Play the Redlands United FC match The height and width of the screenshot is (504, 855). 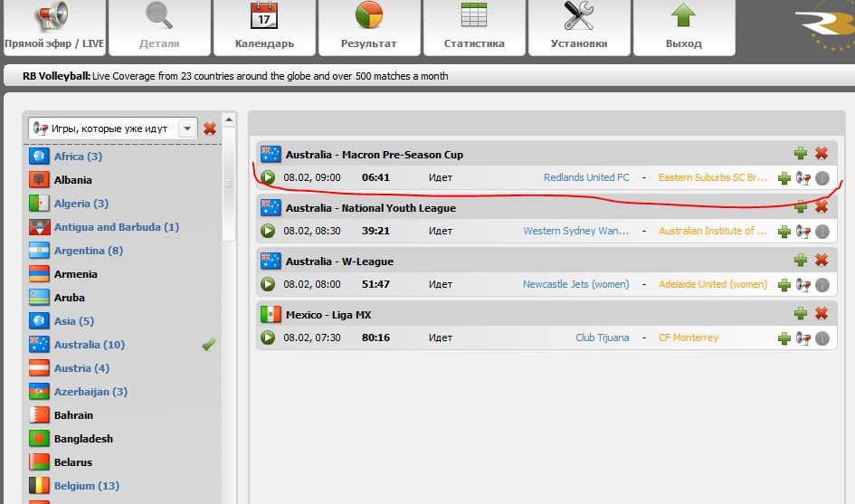tap(268, 177)
